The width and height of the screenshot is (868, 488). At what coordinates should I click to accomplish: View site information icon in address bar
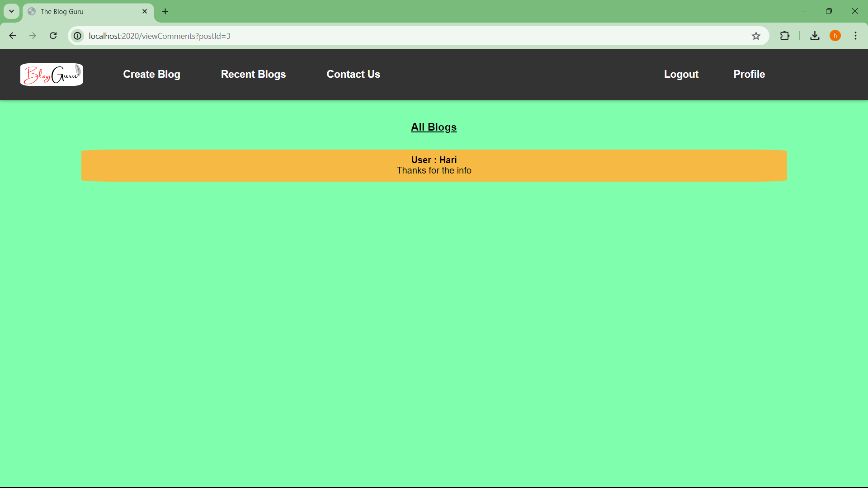point(78,36)
